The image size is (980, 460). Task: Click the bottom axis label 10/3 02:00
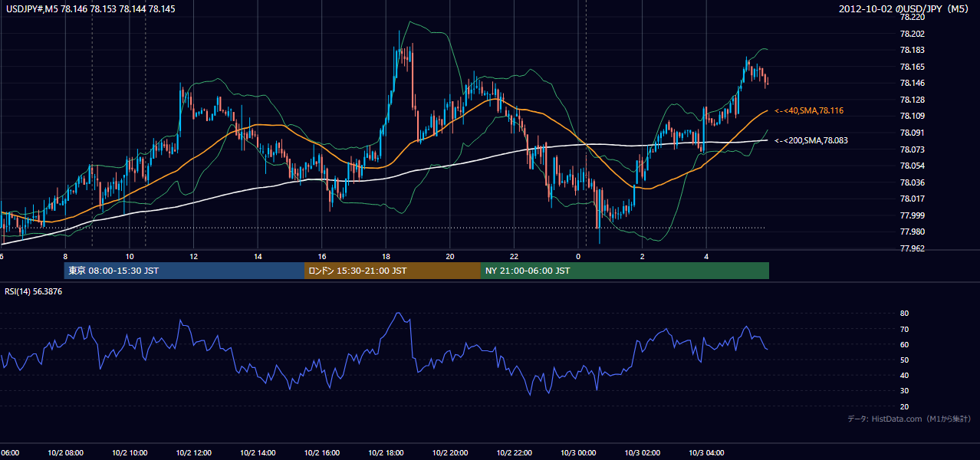click(643, 452)
